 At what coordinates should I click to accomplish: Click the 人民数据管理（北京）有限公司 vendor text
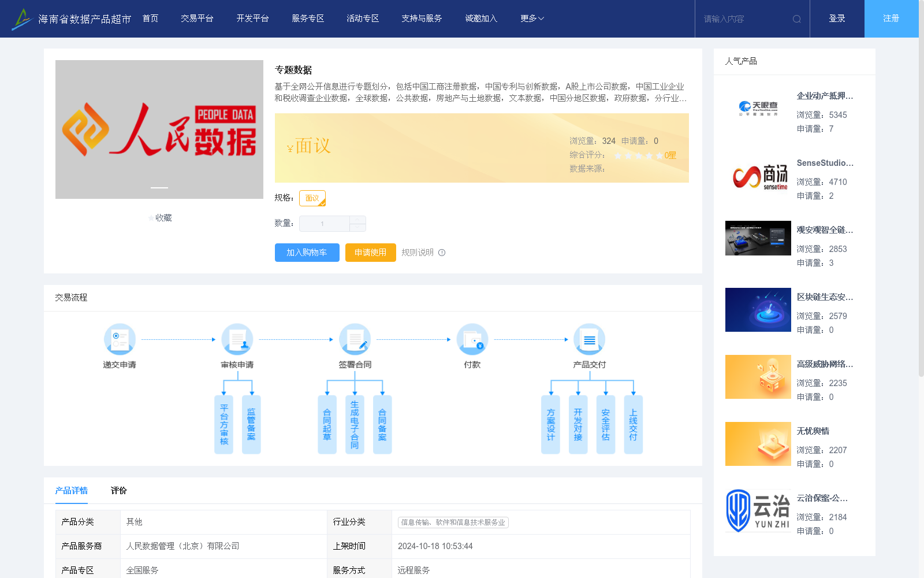(x=182, y=546)
